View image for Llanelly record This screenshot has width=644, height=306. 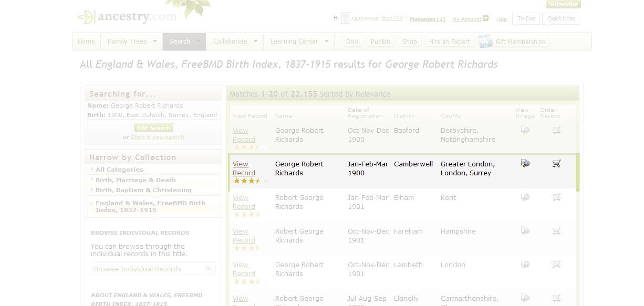pos(525,298)
